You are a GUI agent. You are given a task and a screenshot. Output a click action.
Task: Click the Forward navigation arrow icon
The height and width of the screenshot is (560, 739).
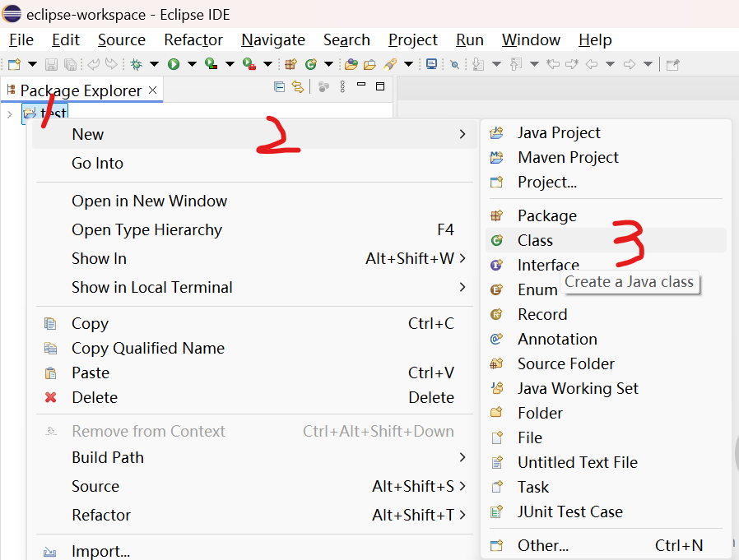click(630, 64)
